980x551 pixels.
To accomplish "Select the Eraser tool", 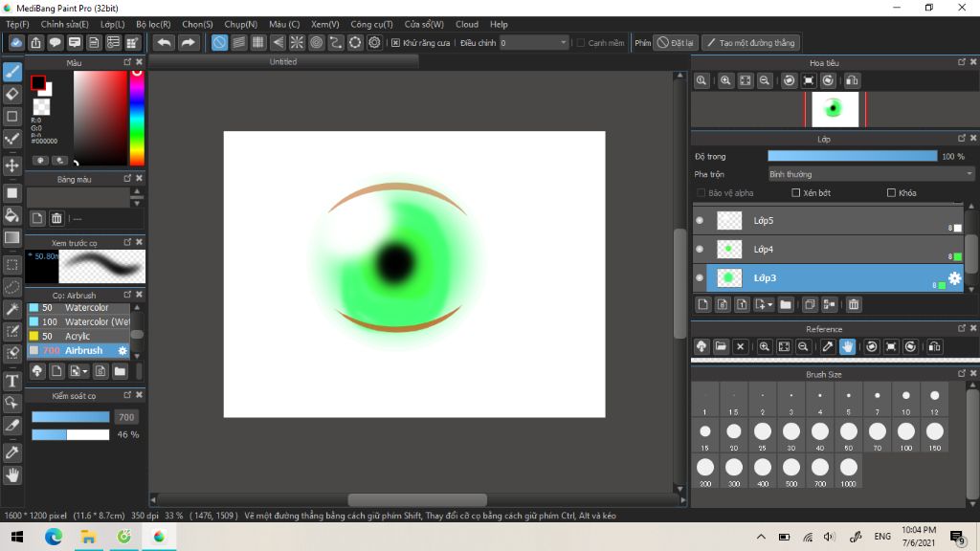I will tap(11, 95).
